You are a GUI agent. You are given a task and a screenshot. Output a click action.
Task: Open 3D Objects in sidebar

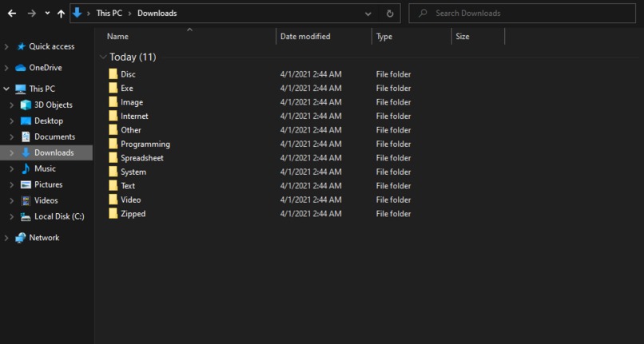tap(54, 105)
